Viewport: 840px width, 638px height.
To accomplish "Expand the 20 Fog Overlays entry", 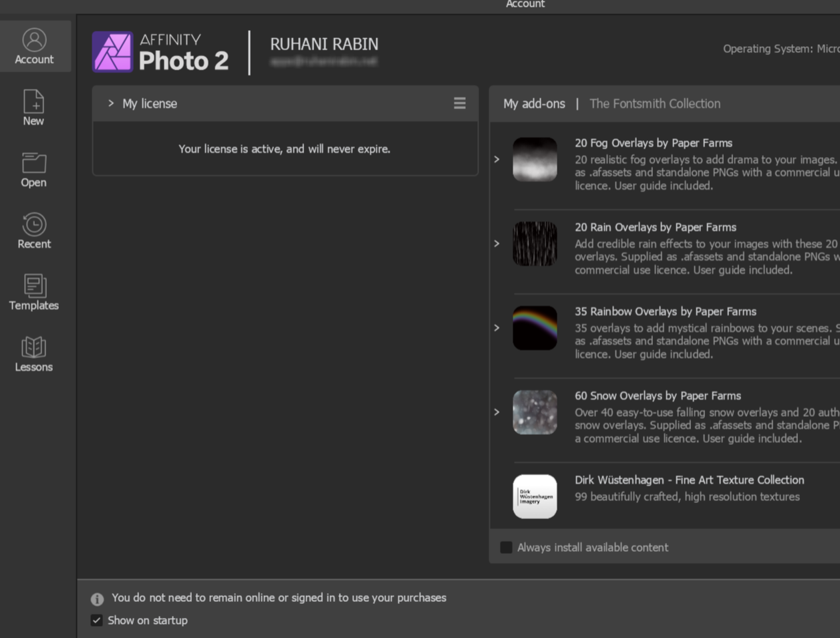I will pyautogui.click(x=497, y=160).
